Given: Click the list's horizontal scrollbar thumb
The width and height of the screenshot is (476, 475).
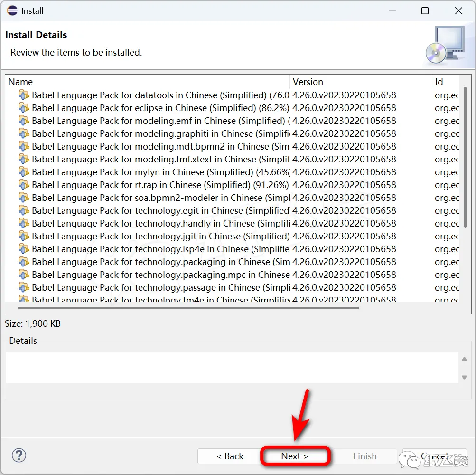Looking at the screenshot, I should [188, 308].
